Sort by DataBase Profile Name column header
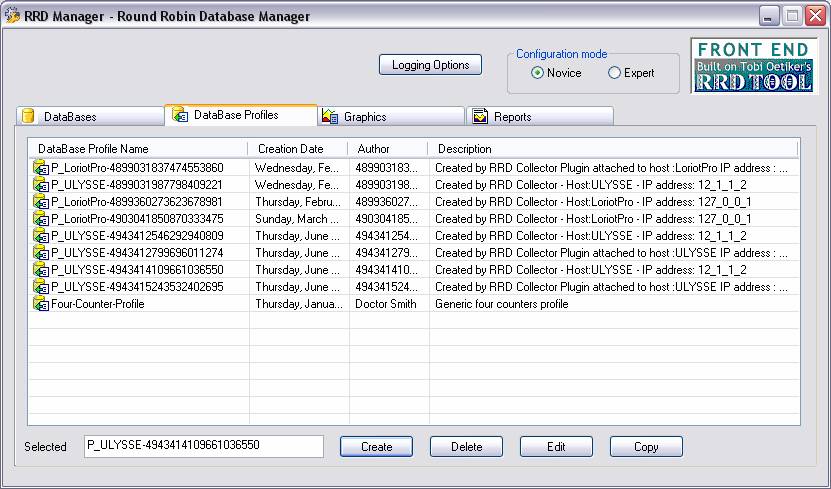This screenshot has height=489, width=831. click(x=138, y=149)
